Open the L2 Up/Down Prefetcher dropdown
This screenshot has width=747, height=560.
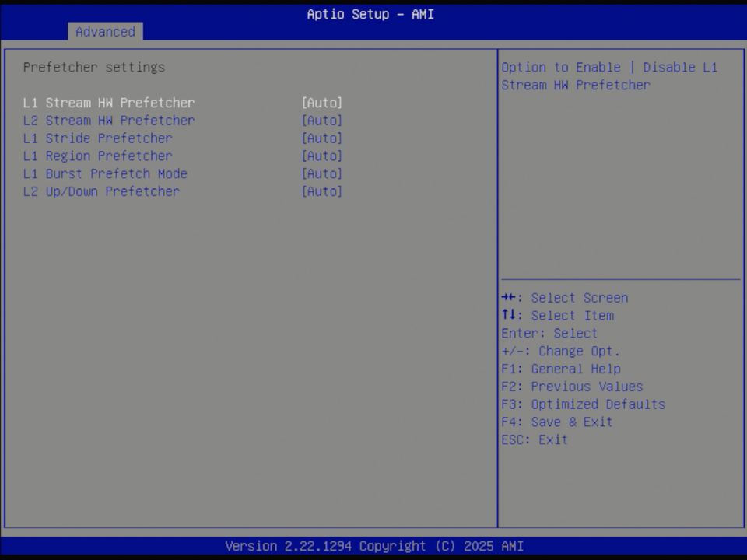[x=322, y=191]
